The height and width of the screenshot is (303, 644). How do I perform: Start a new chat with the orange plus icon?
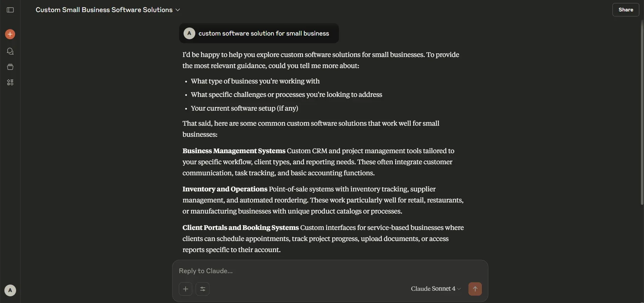[10, 34]
